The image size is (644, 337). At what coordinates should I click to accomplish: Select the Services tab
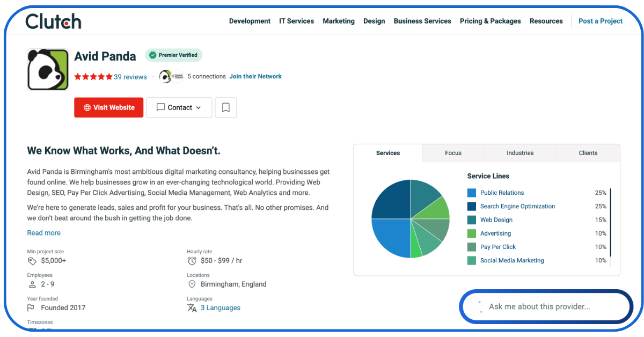coord(388,153)
